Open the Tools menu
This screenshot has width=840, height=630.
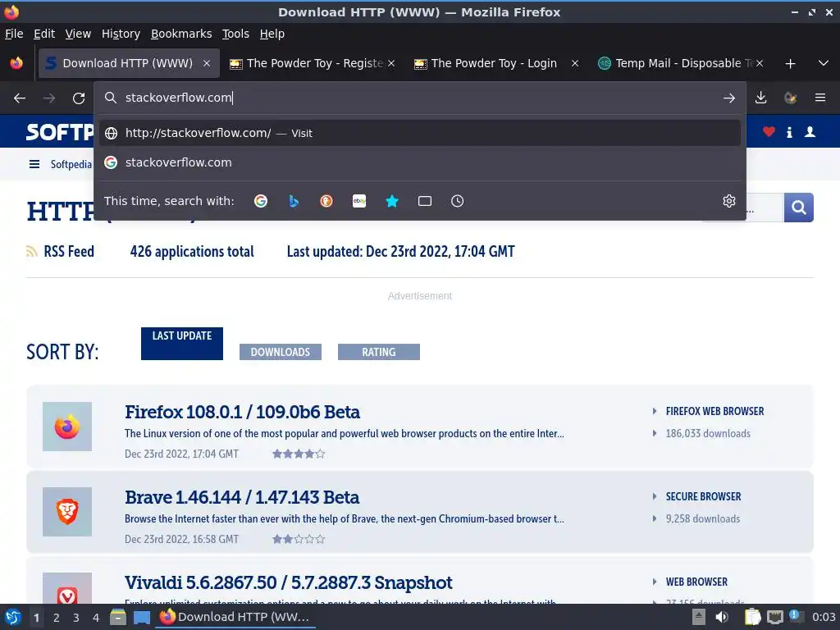pyautogui.click(x=235, y=34)
